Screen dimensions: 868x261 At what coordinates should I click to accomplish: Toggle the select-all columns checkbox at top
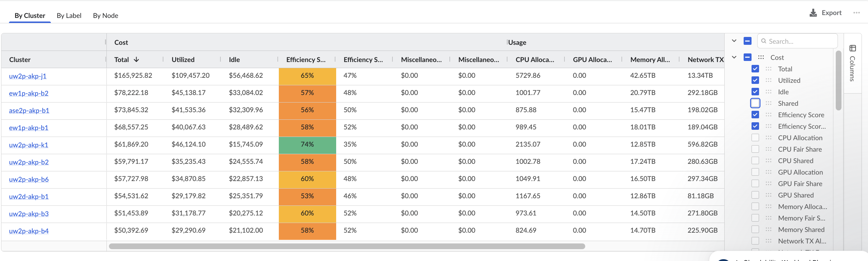click(747, 41)
